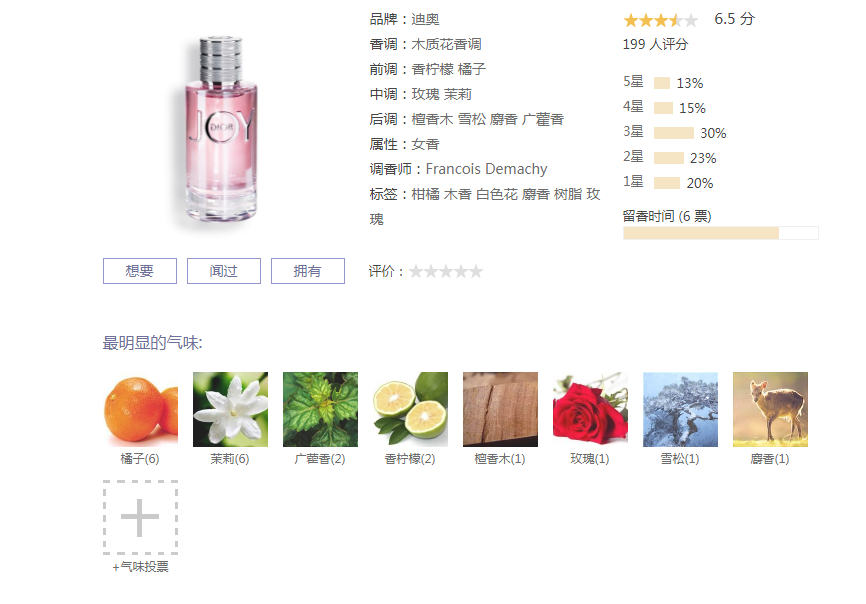This screenshot has width=866, height=604.
Task: Open the 檀香木 sandalwood image
Action: click(x=500, y=409)
